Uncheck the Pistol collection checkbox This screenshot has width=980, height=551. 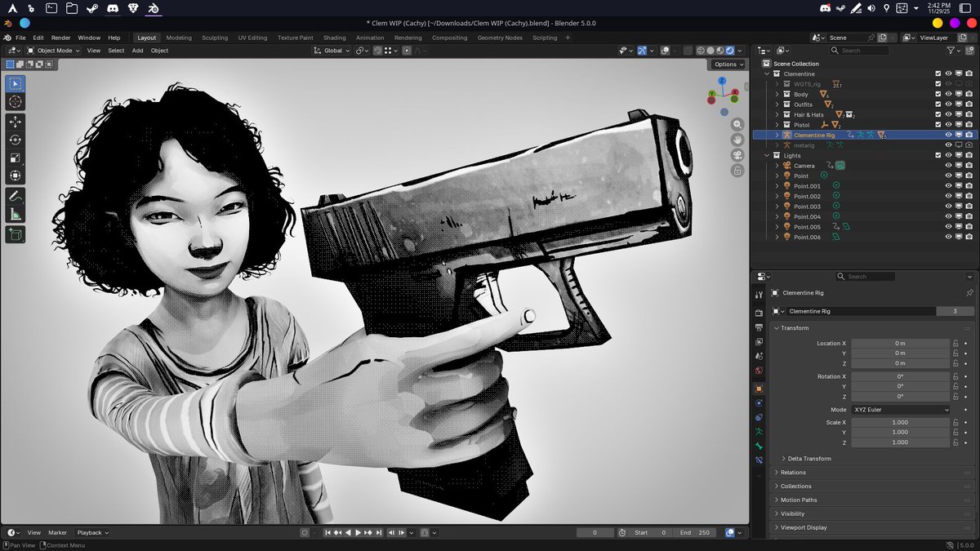click(938, 125)
